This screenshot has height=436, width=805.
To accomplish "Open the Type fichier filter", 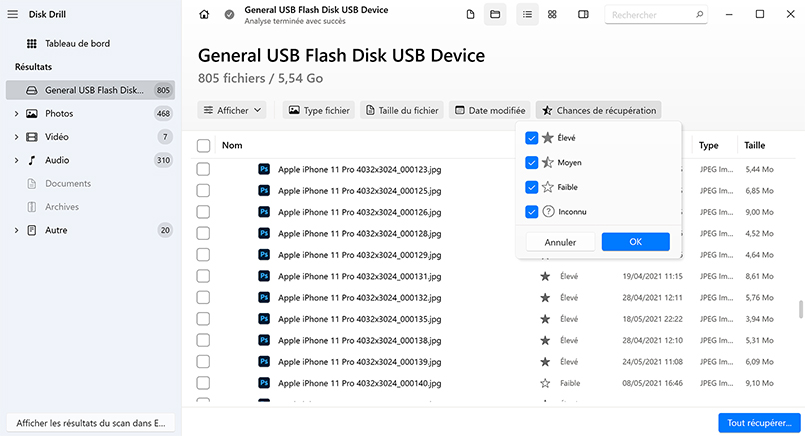I will pyautogui.click(x=319, y=110).
